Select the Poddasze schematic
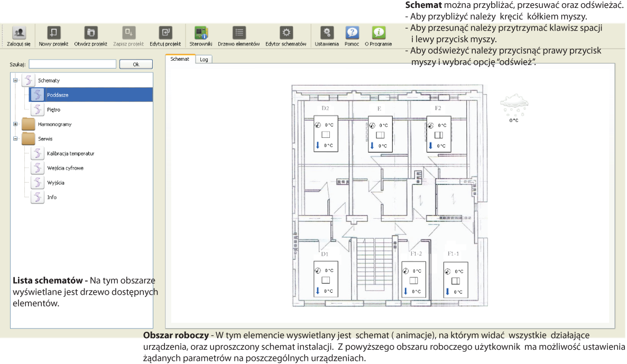This screenshot has height=364, width=627. click(91, 95)
